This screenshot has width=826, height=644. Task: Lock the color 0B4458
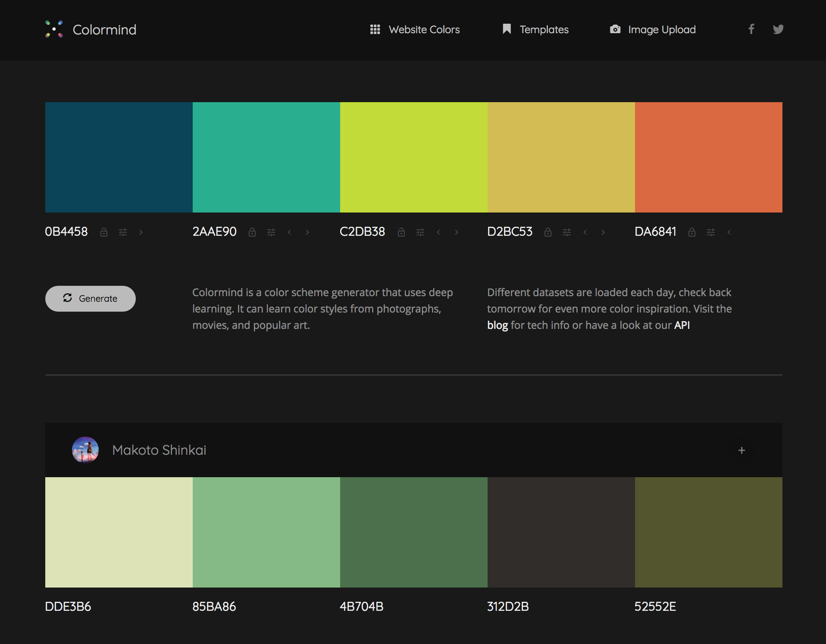point(103,232)
